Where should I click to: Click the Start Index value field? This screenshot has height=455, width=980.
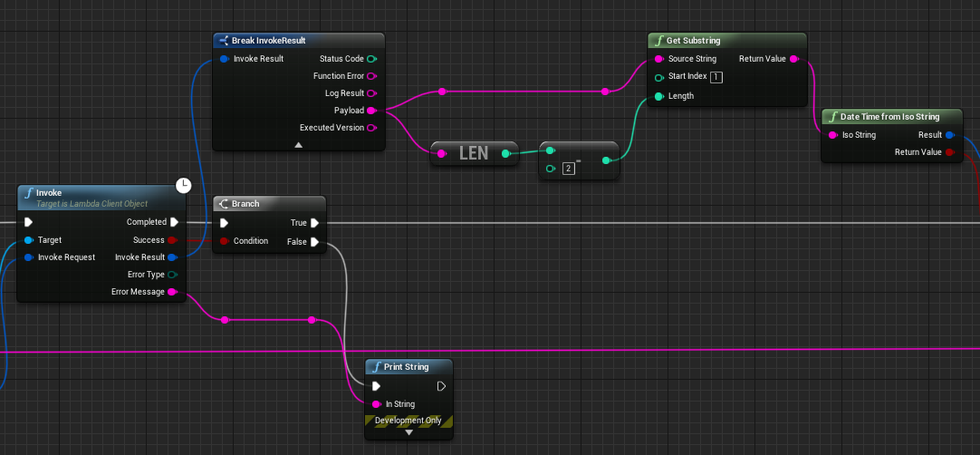pos(716,77)
